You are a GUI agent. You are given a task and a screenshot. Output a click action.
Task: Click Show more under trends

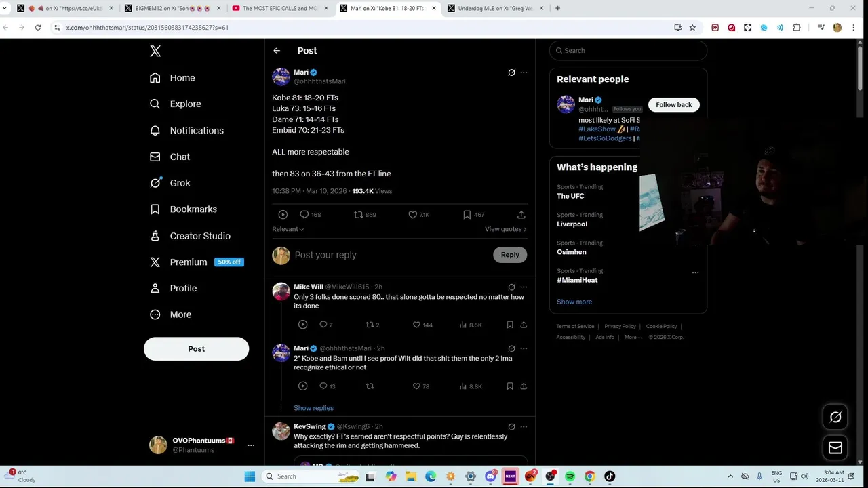coord(574,302)
